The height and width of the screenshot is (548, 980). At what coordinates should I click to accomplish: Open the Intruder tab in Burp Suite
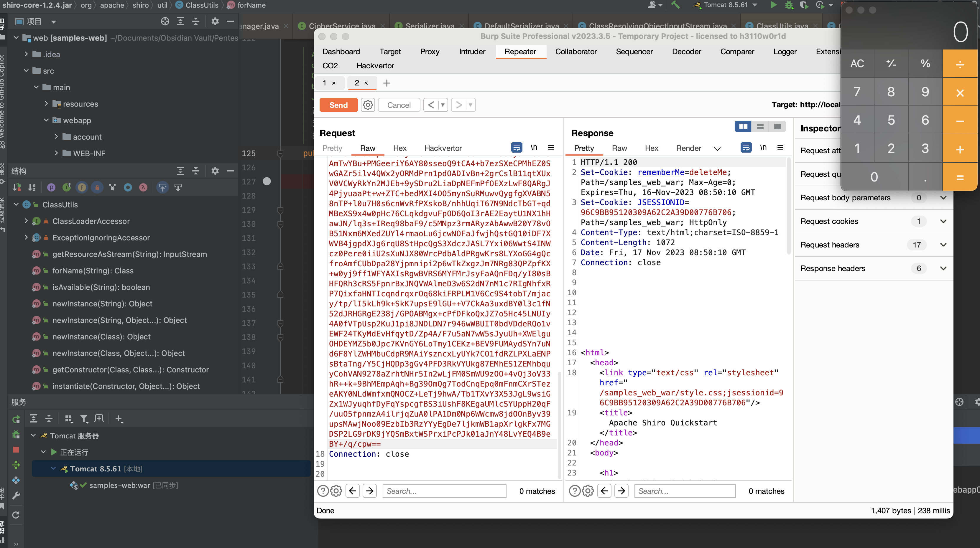coord(472,51)
